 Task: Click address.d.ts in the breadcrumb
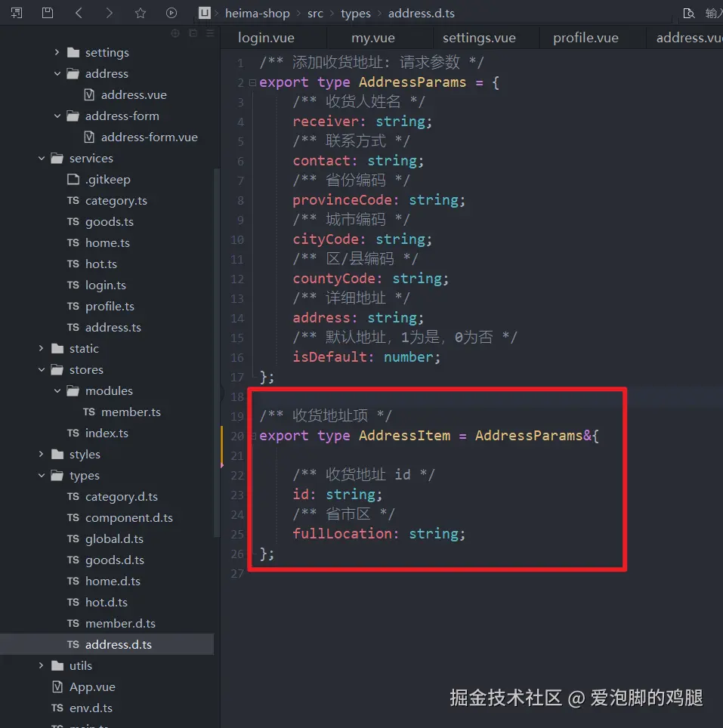pyautogui.click(x=421, y=14)
